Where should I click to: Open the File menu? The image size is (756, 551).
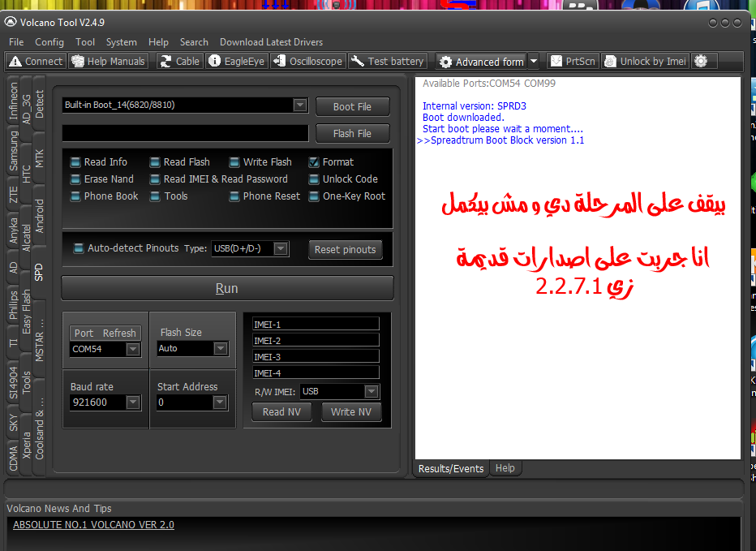point(16,42)
